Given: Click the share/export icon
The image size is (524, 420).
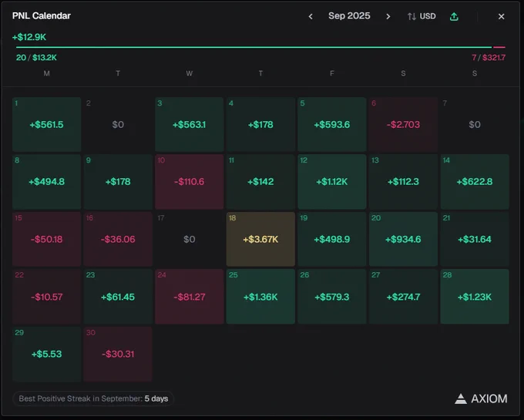Looking at the screenshot, I should click(454, 16).
